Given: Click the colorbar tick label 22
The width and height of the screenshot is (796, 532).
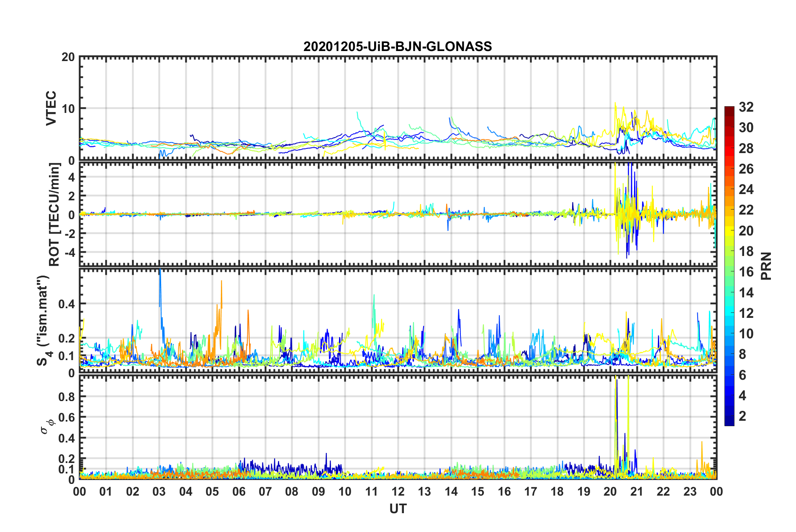Looking at the screenshot, I should coord(746,210).
